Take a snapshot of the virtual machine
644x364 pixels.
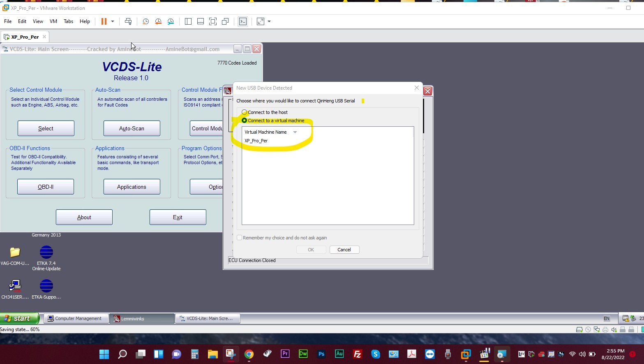(145, 21)
